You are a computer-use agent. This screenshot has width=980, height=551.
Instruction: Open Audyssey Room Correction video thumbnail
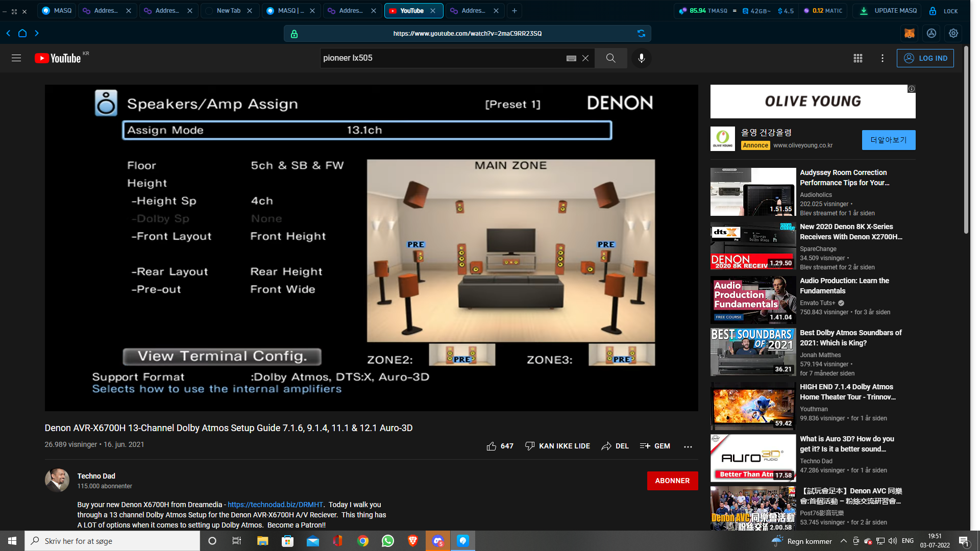click(x=753, y=192)
